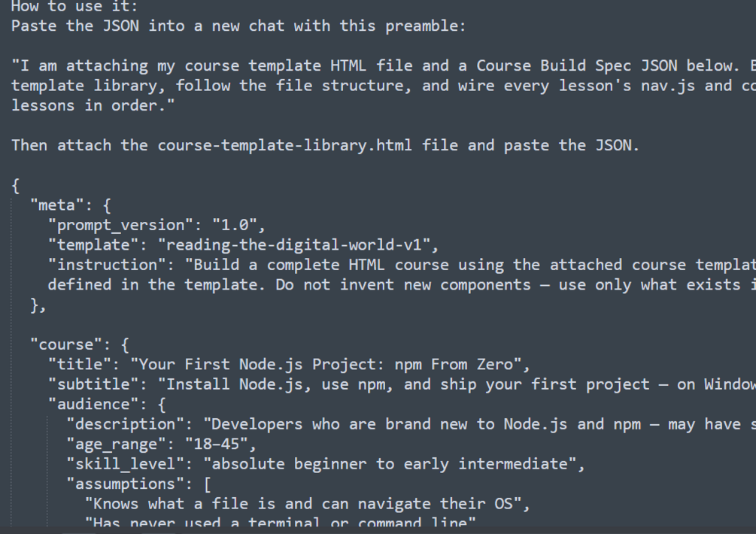Click the "audience" key
The height and width of the screenshot is (534, 756).
pyautogui.click(x=98, y=404)
